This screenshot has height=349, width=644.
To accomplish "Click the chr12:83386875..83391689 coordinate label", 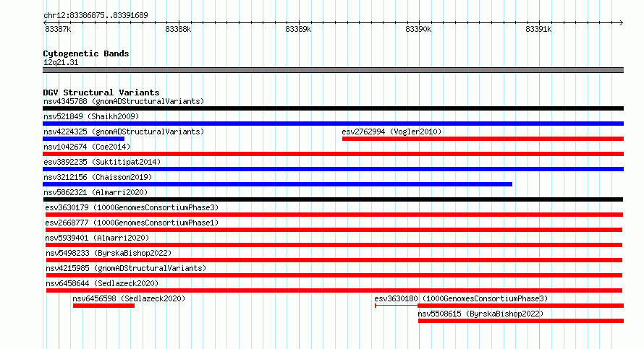I will click(96, 16).
